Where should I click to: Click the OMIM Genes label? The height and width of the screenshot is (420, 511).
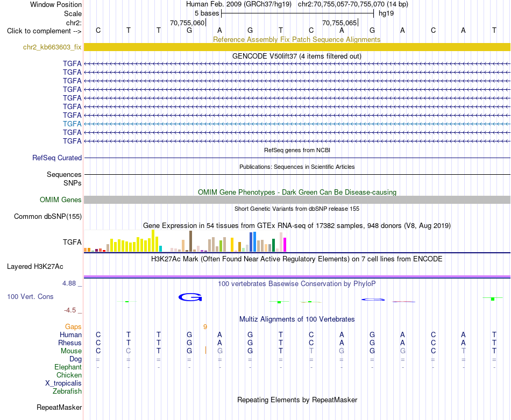coord(60,200)
